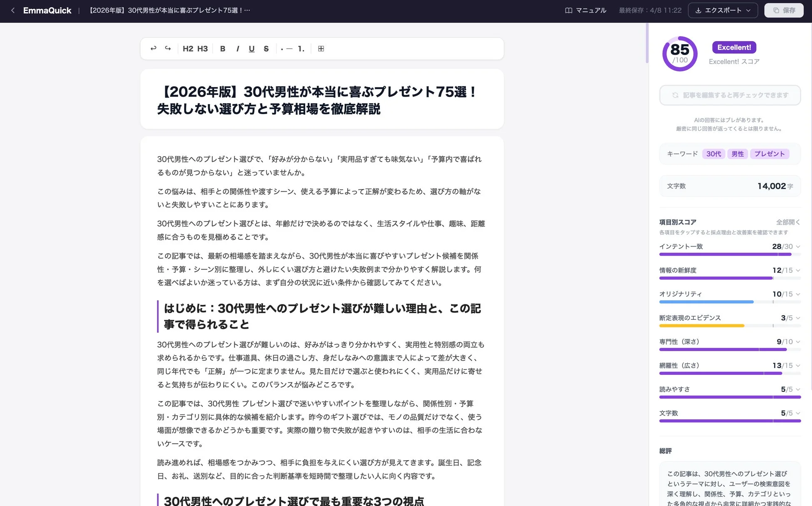Open the エクスポート dropdown menu
Viewport: 812px width, 506px height.
click(x=723, y=10)
